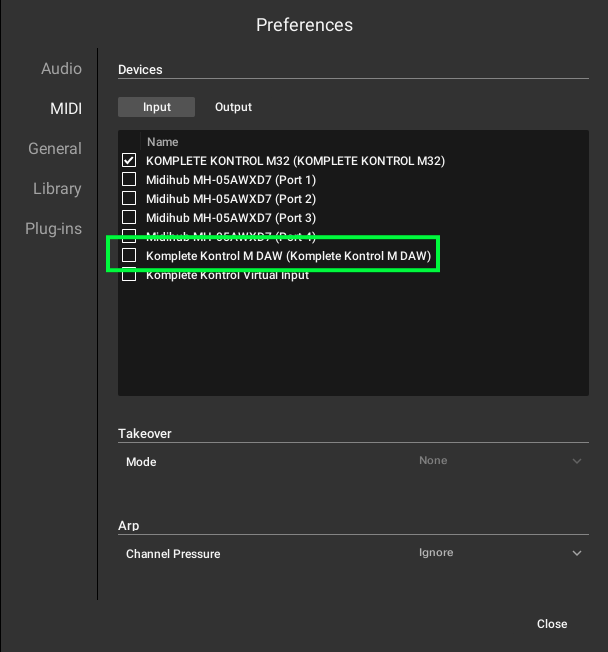
Task: Switch to the Library preferences page
Action: coord(57,188)
